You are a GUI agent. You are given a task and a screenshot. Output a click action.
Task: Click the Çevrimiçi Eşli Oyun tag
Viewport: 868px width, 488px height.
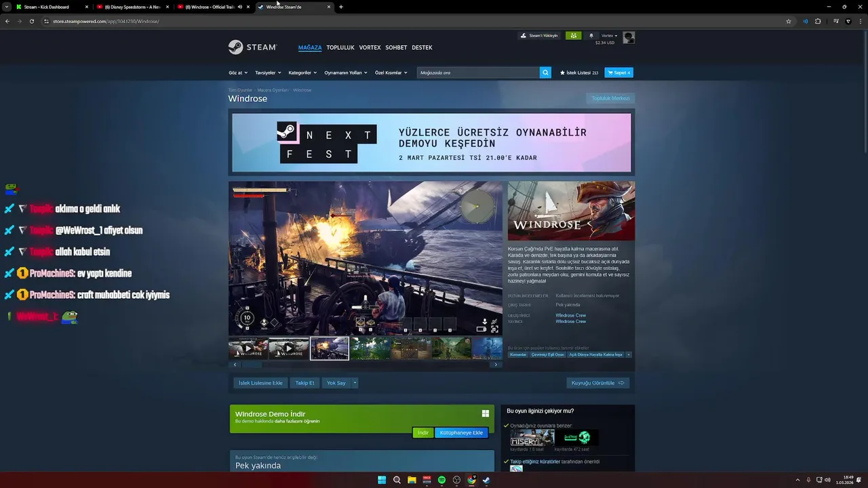coord(548,354)
